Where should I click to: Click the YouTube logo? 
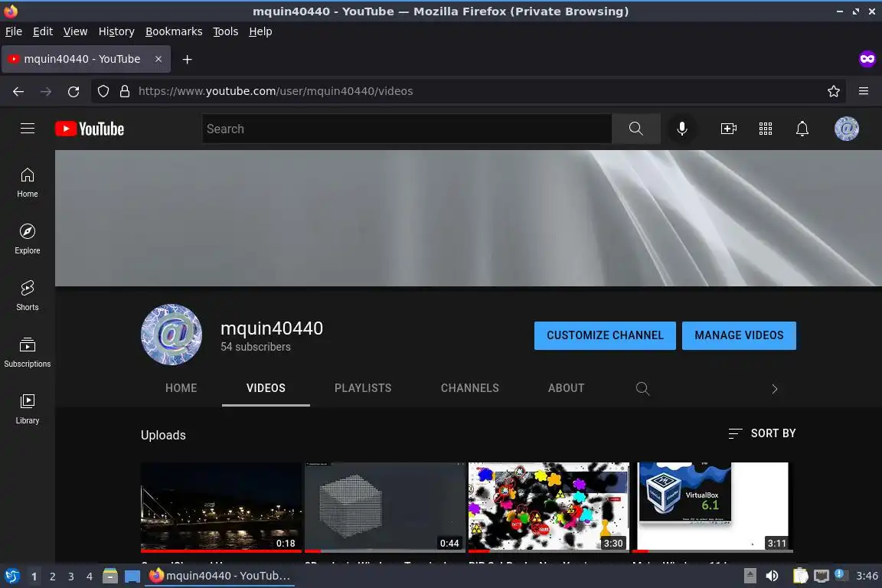[x=90, y=129]
